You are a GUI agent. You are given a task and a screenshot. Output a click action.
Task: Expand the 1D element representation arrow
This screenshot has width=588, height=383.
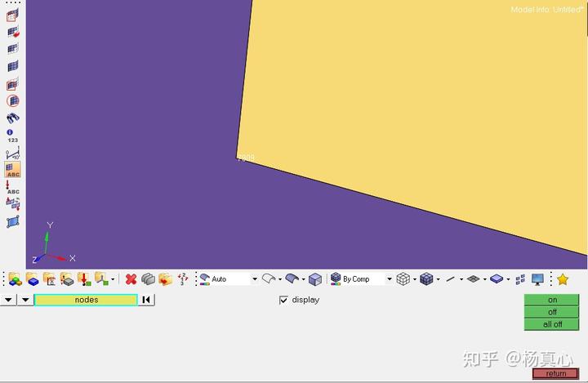461,279
